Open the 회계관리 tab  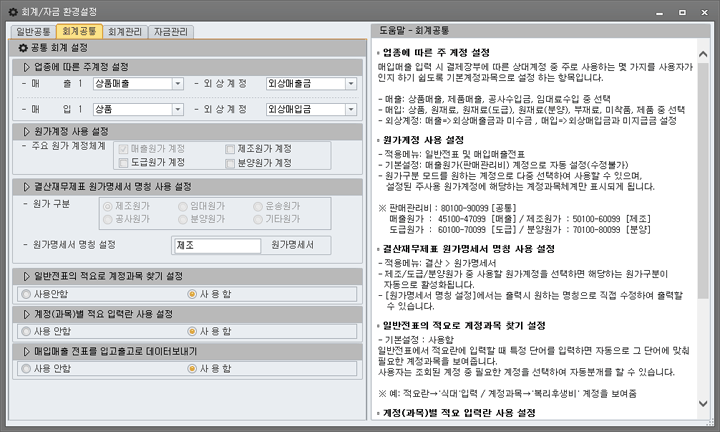pyautogui.click(x=125, y=32)
